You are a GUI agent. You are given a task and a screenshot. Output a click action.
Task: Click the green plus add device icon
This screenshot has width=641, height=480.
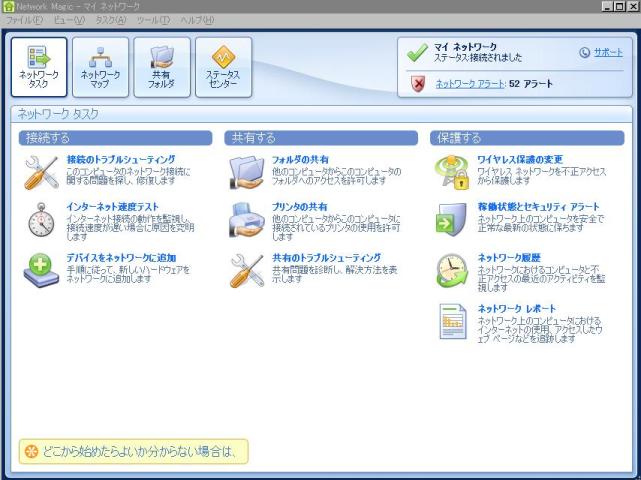tap(41, 270)
